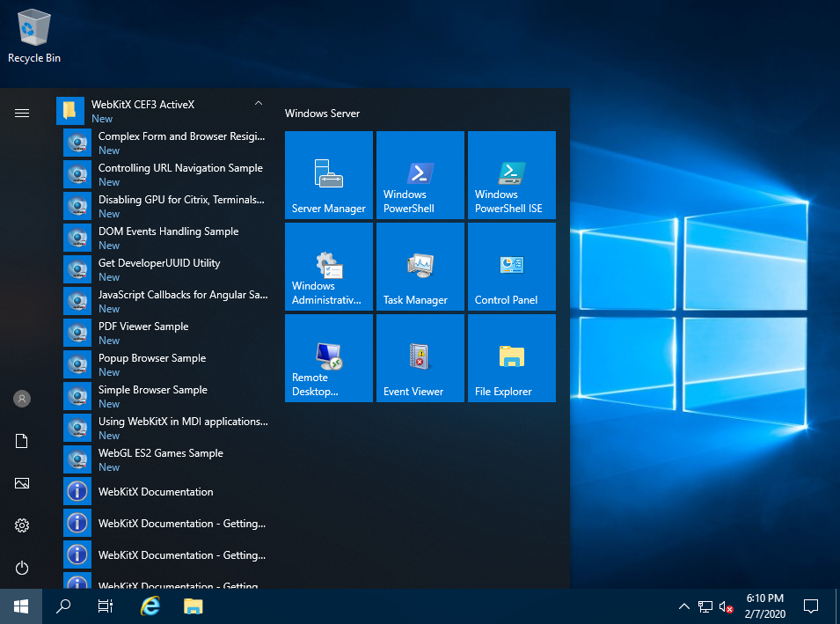
Task: Open the Windows PowerShell ISE tile
Action: coord(512,175)
